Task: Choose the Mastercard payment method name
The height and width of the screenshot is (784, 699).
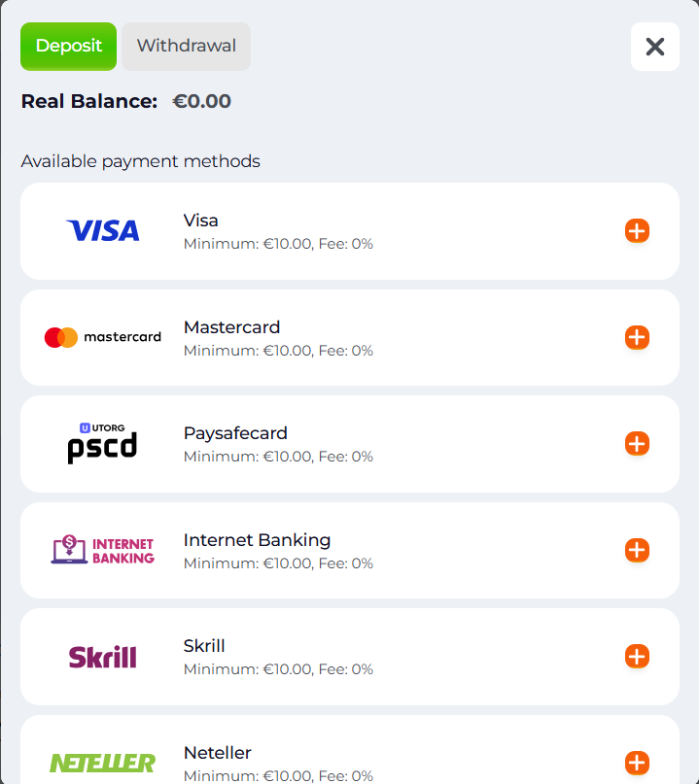Action: pos(231,327)
